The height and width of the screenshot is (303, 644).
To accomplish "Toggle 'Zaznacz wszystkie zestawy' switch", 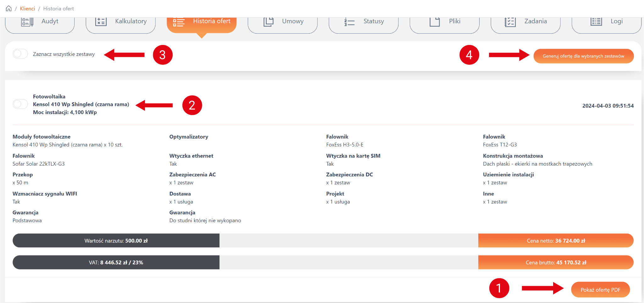I will [20, 54].
